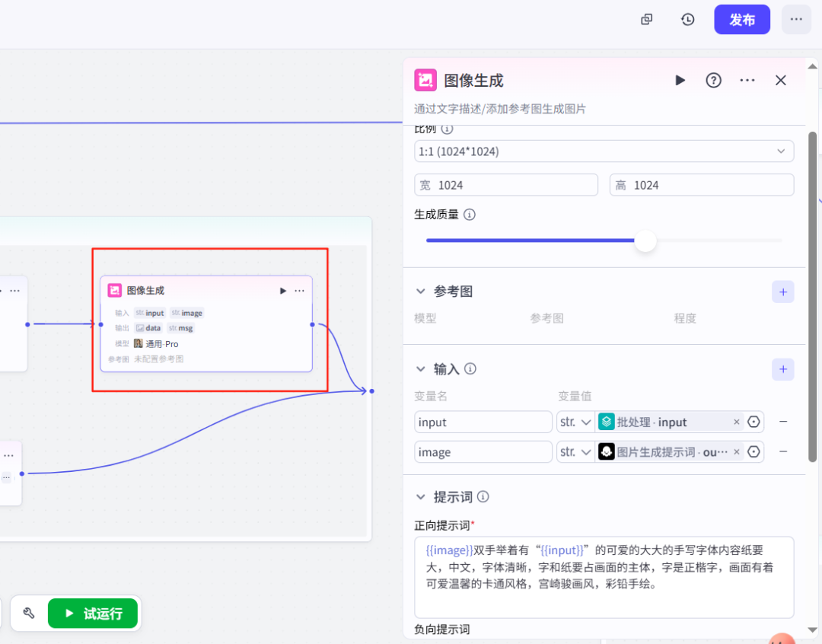Click the input tag on canvas node
The width and height of the screenshot is (822, 644).
(x=150, y=313)
